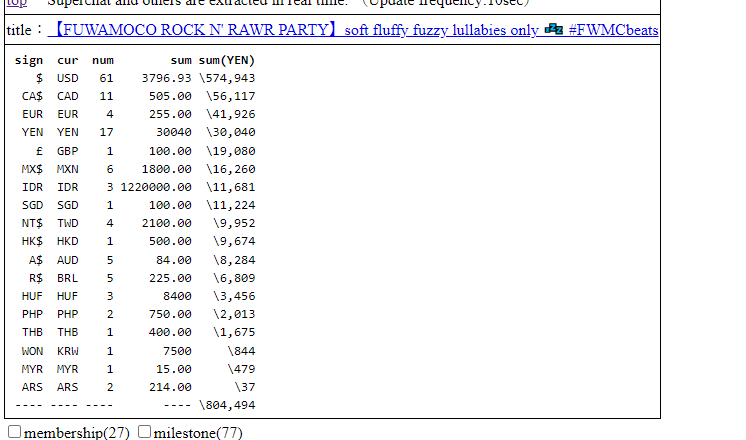746x440 pixels.
Task: Select the CAD count 11
Action: coord(106,96)
